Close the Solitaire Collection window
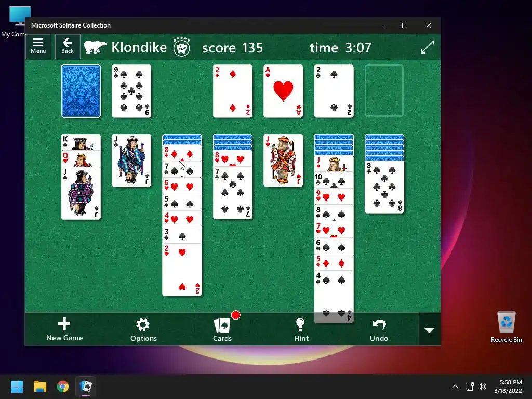This screenshot has width=532, height=399. (x=429, y=25)
